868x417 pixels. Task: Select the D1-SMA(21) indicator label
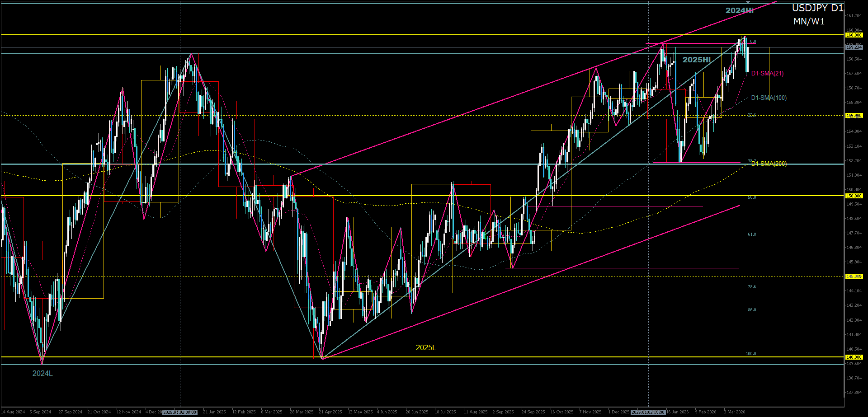click(x=767, y=73)
